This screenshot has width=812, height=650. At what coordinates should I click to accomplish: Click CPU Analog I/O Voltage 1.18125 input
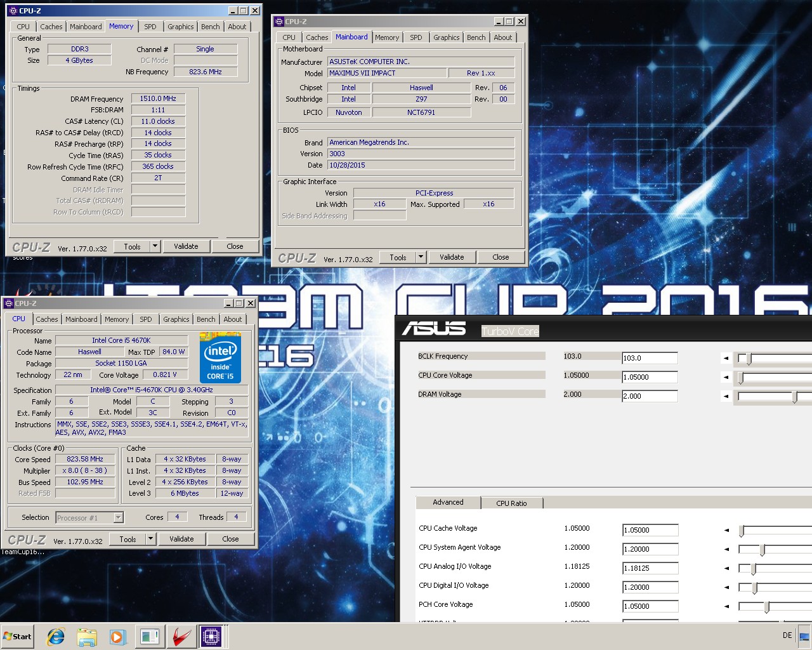650,568
